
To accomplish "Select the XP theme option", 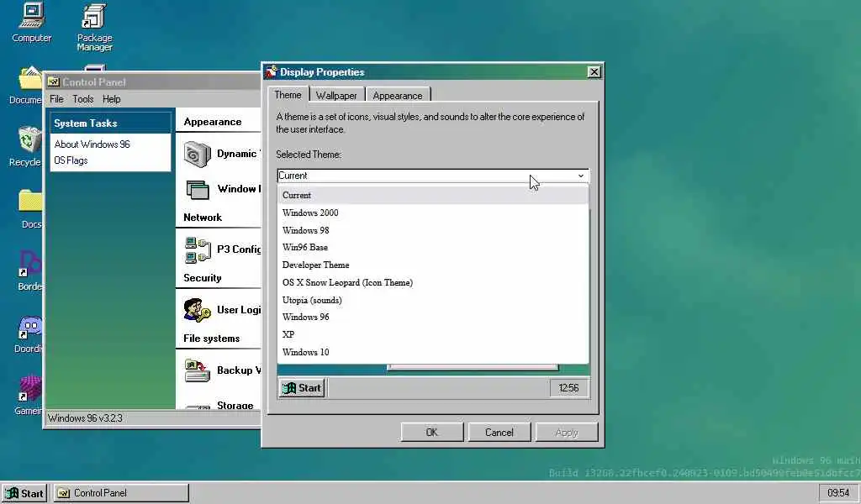I will click(x=433, y=334).
